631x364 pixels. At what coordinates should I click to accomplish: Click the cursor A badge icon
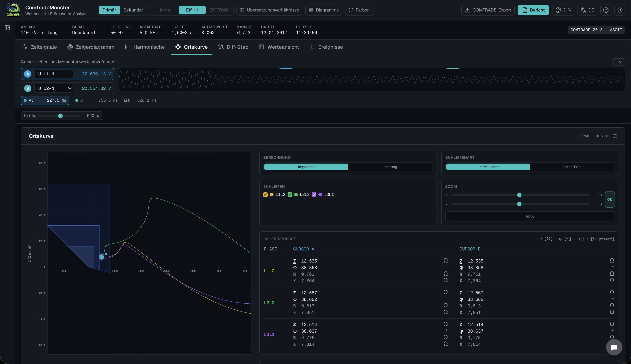[28, 74]
